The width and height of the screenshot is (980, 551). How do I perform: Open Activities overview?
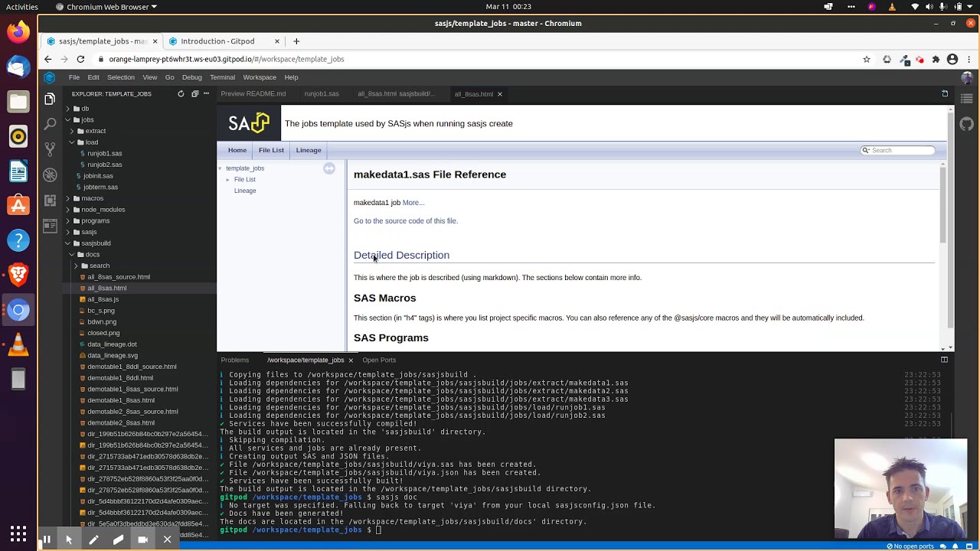(22, 6)
